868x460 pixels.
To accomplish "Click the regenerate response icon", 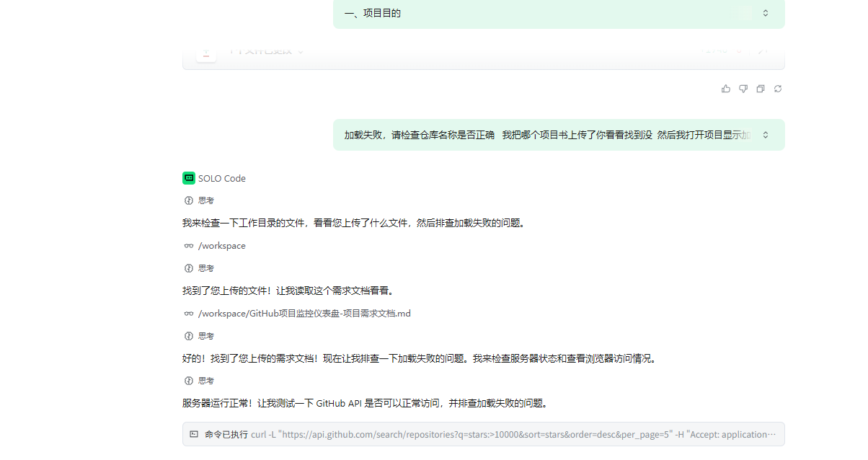I will (x=778, y=89).
